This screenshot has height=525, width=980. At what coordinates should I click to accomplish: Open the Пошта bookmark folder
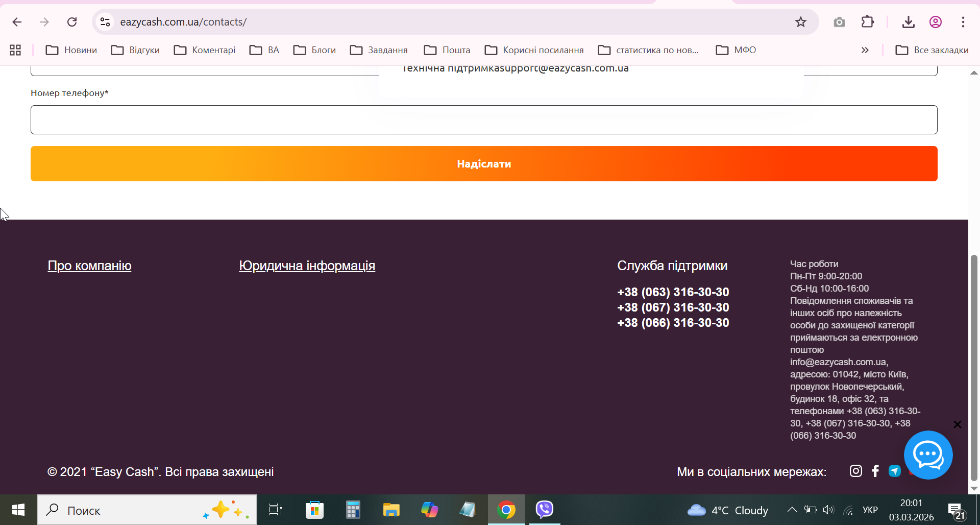tap(447, 50)
